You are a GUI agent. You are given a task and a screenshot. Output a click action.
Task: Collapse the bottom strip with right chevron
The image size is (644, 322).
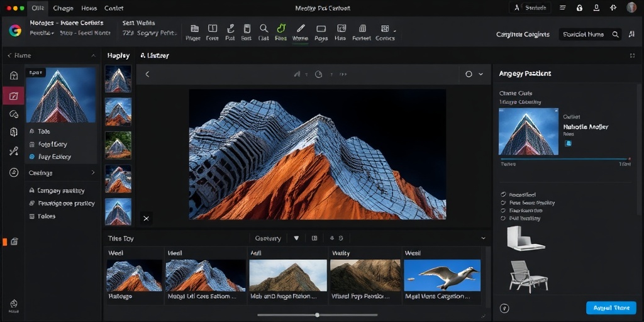[x=484, y=238]
